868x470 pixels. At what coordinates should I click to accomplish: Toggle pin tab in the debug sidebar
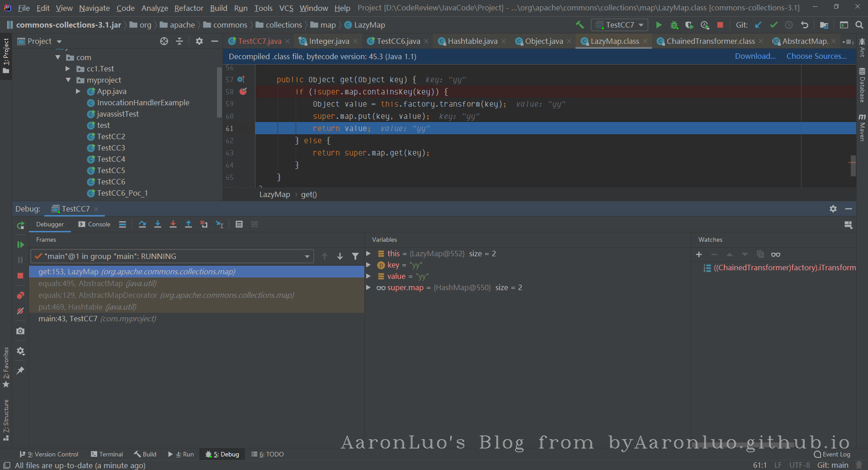(x=20, y=371)
